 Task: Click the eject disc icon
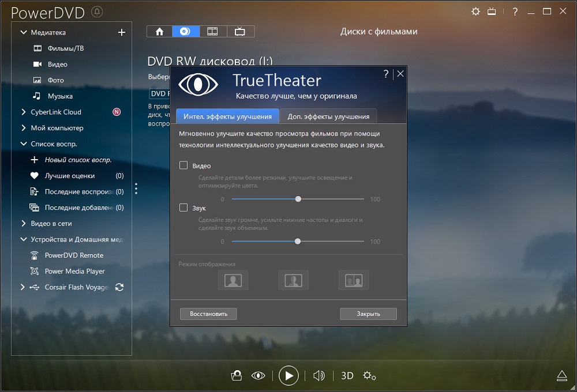click(563, 376)
